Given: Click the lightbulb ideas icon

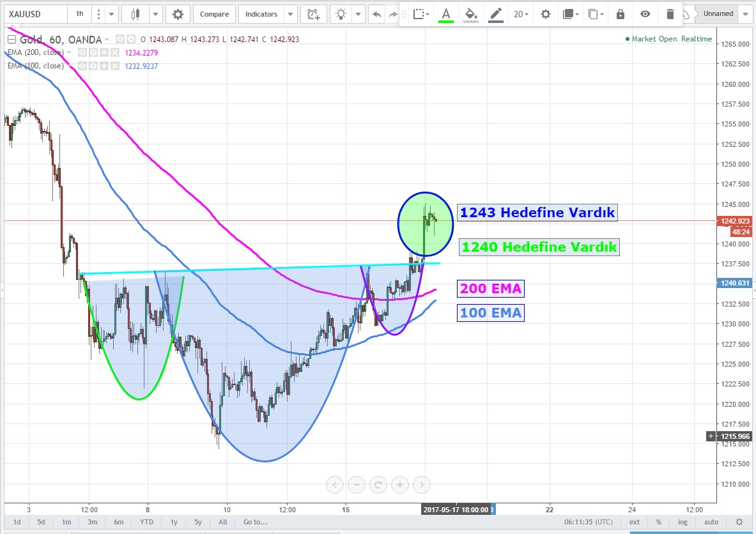Looking at the screenshot, I should (343, 14).
